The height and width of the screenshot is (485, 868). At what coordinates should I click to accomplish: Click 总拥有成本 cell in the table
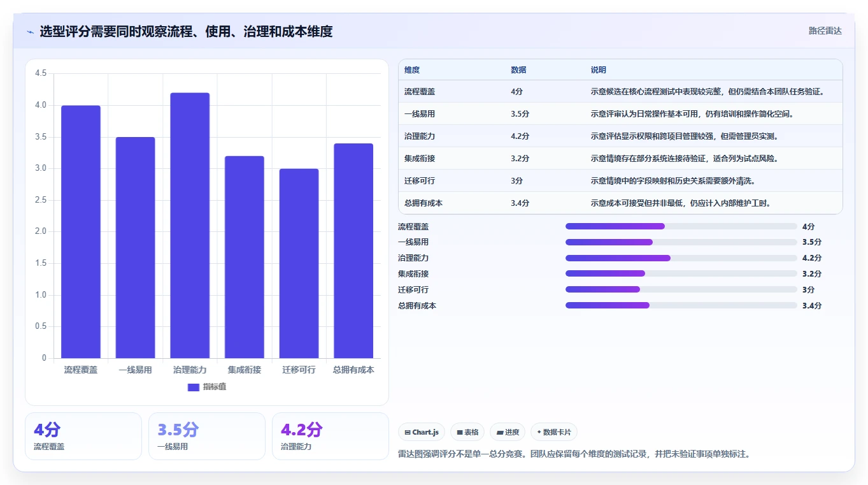tap(423, 203)
